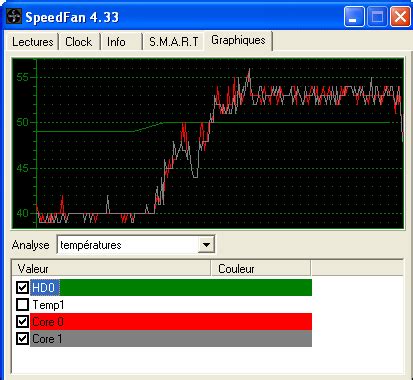Click the Couleur column header
Image resolution: width=413 pixels, height=380 pixels.
tap(261, 269)
